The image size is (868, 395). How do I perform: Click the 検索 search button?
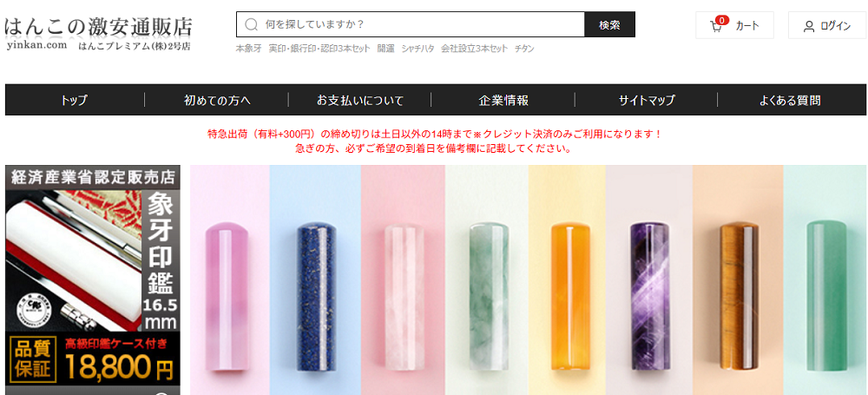point(609,24)
